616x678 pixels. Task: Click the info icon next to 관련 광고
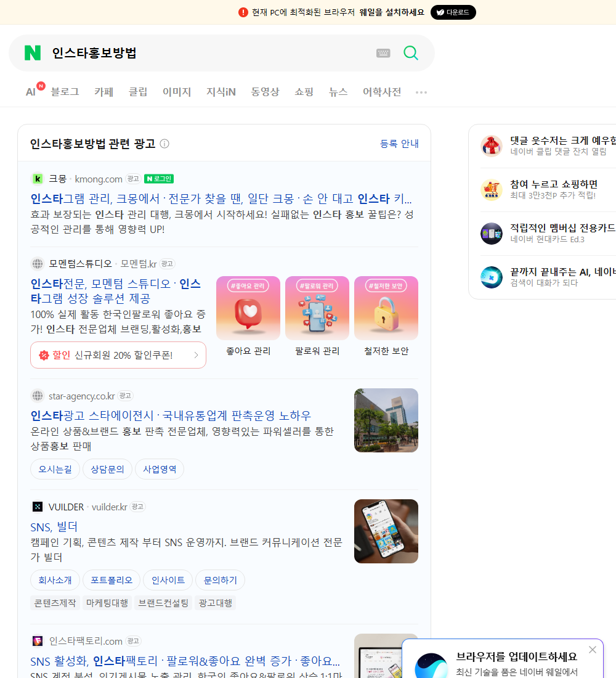point(164,144)
